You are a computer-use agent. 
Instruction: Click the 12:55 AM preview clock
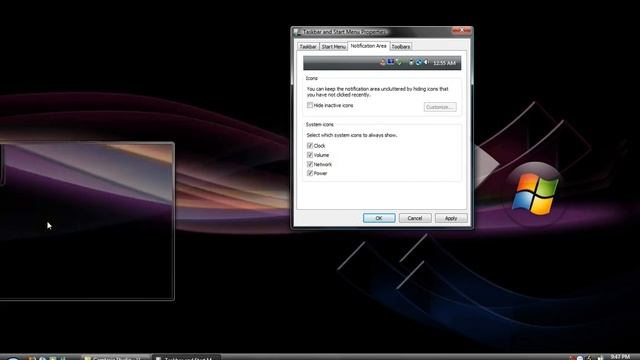click(x=444, y=63)
